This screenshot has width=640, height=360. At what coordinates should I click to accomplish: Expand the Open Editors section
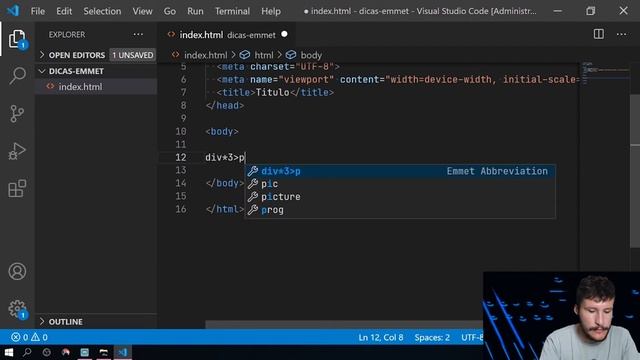click(97, 55)
